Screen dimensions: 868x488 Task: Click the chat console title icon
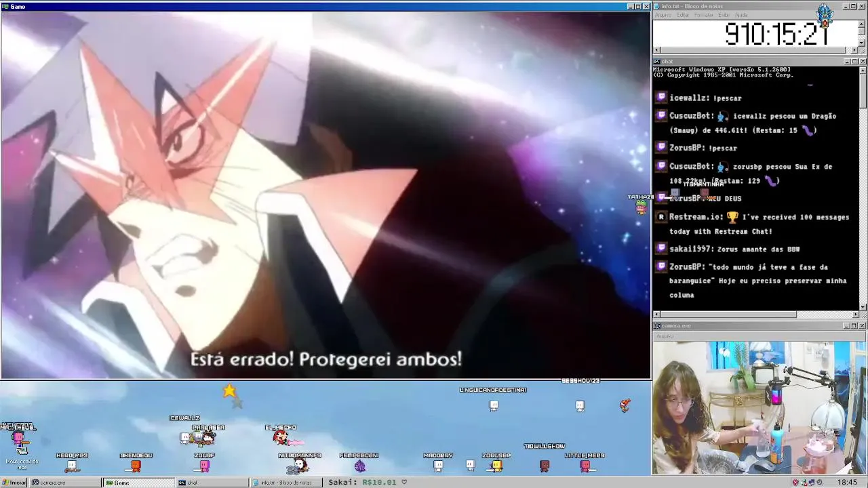(x=657, y=62)
